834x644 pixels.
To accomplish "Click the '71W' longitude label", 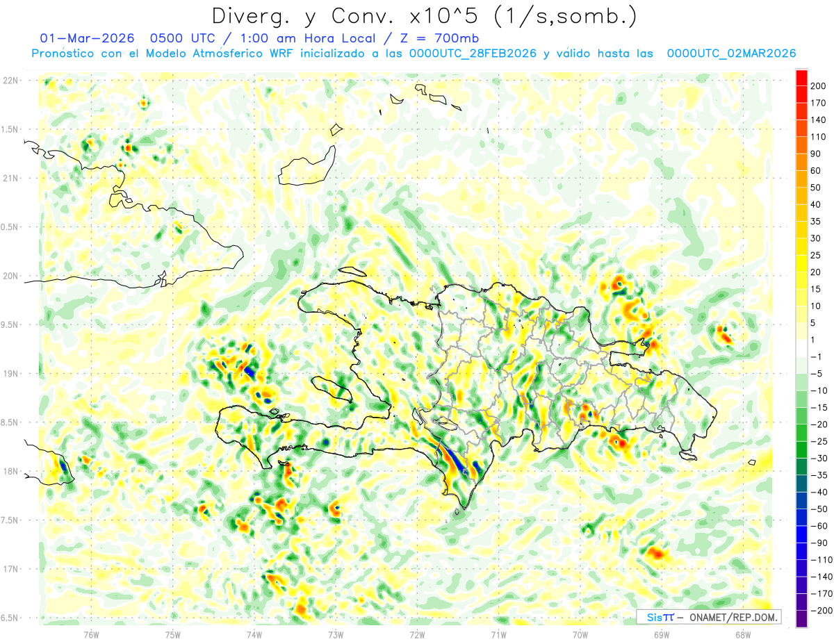I will click(498, 634).
